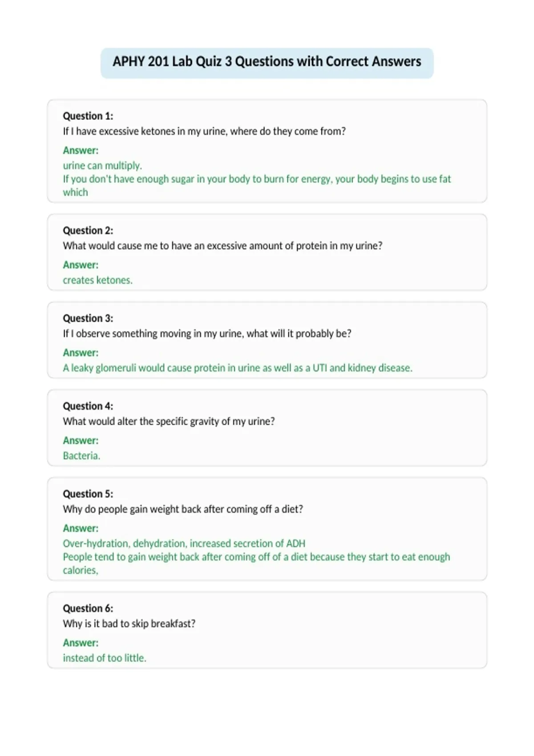The image size is (534, 756).
Task: Click the answer about burning sugar for energy
Action: pyautogui.click(x=257, y=185)
